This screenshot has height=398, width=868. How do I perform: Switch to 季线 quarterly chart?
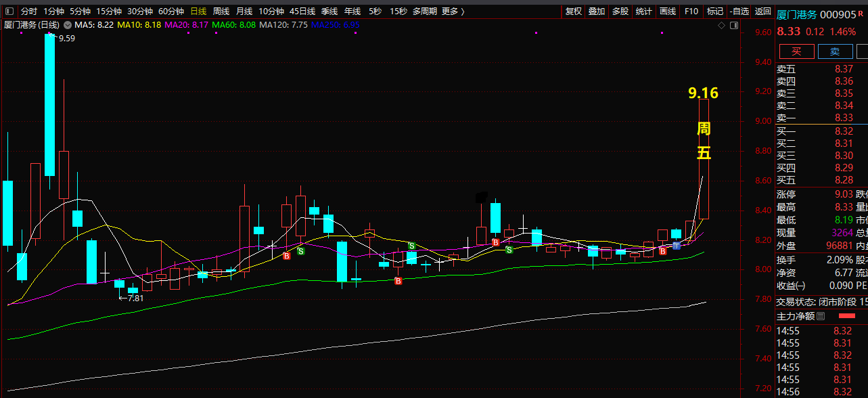click(x=329, y=12)
